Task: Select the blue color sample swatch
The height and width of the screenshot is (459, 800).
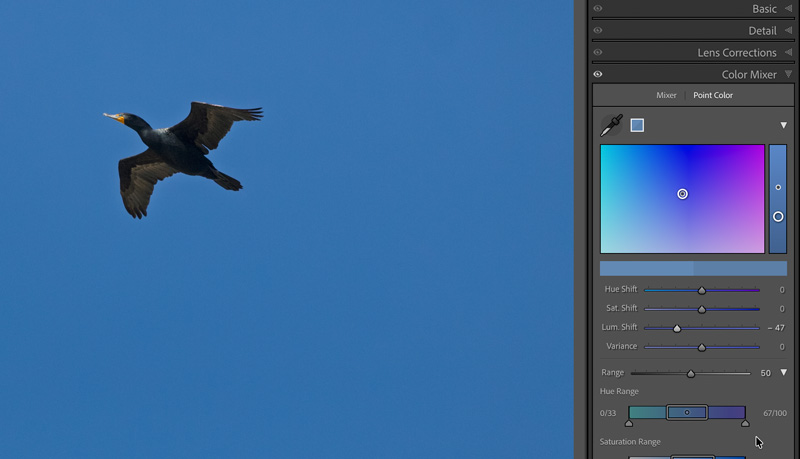Action: point(637,125)
